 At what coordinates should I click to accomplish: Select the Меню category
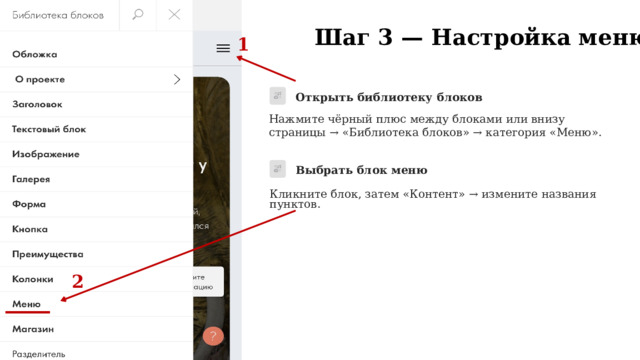96,304
